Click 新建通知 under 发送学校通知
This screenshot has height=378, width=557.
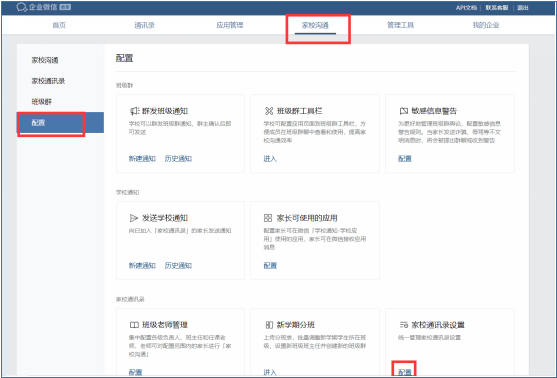142,265
